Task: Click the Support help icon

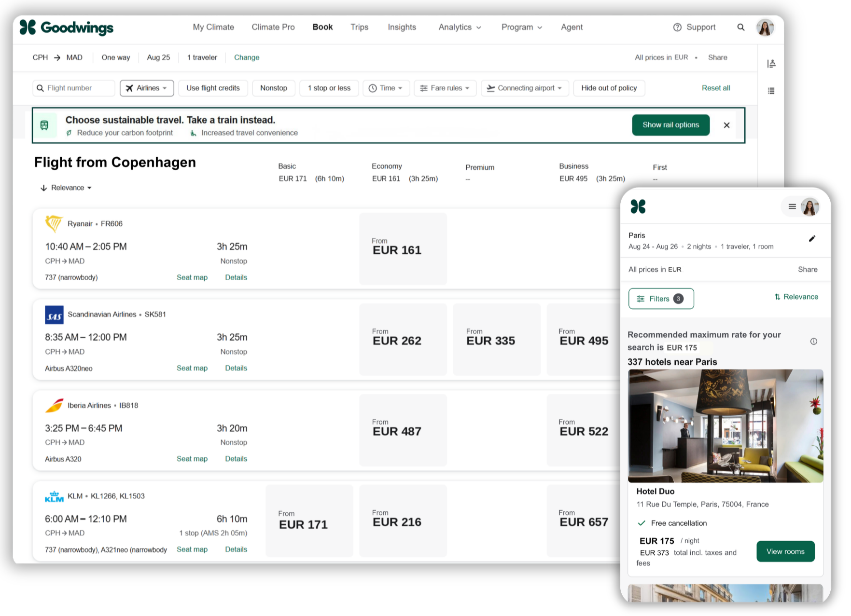Action: click(x=677, y=27)
